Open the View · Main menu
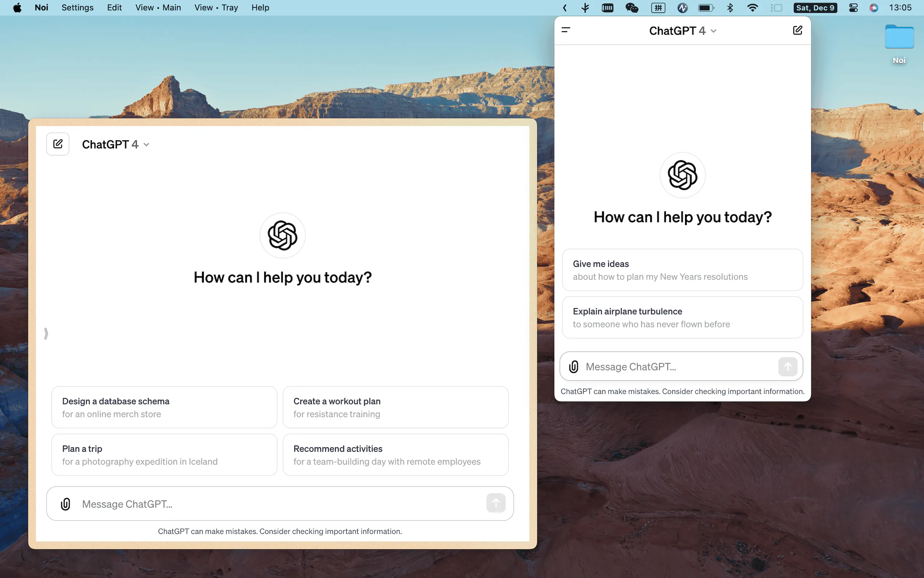The image size is (924, 578). click(158, 8)
